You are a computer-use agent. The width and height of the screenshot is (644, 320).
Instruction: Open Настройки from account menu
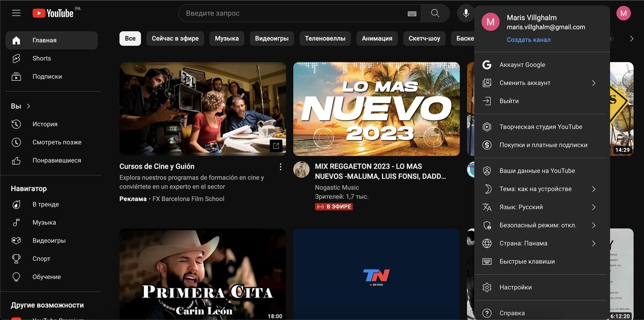coord(542,287)
